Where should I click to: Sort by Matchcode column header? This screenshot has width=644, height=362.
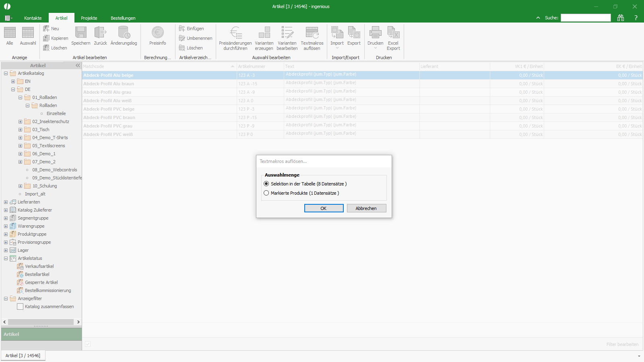tap(159, 66)
